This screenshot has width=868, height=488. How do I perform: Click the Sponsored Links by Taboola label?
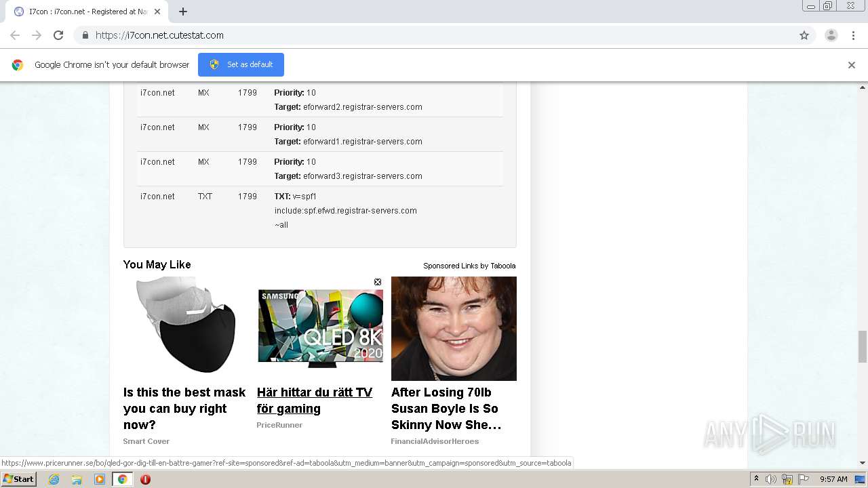click(x=469, y=266)
